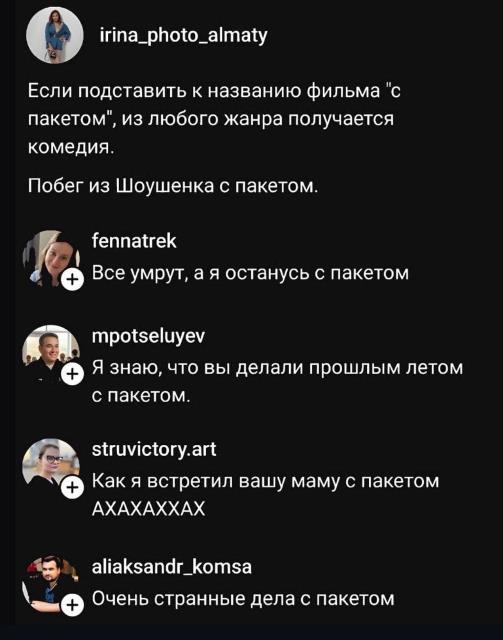Screen dimensions: 503x640
Task: View aliaksandr_komsa's avatar photo
Action: 51,584
